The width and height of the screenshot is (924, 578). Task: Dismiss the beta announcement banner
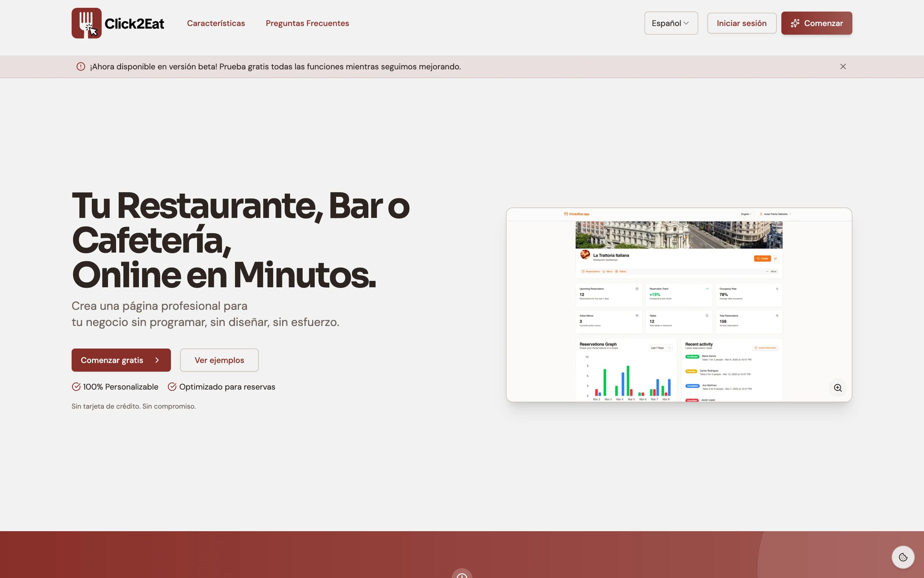(843, 66)
